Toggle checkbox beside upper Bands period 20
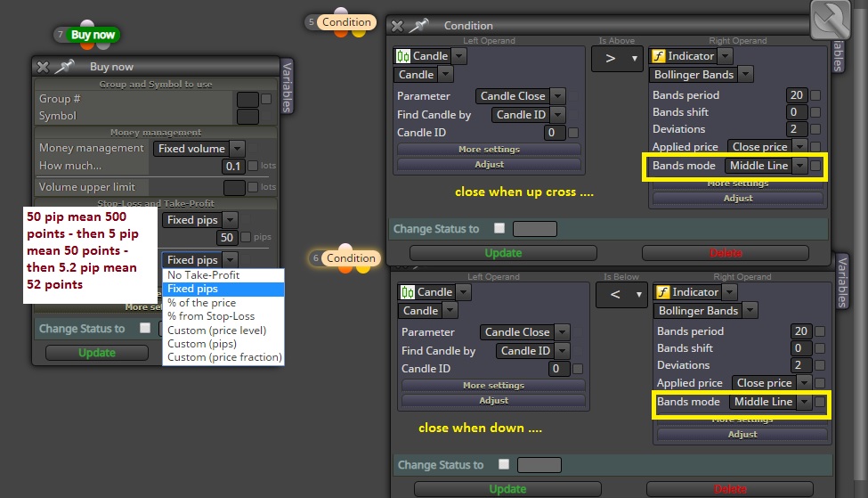 (x=815, y=95)
